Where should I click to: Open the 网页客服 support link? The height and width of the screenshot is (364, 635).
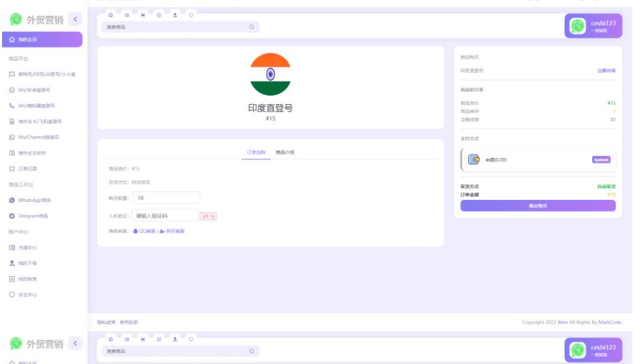(173, 231)
